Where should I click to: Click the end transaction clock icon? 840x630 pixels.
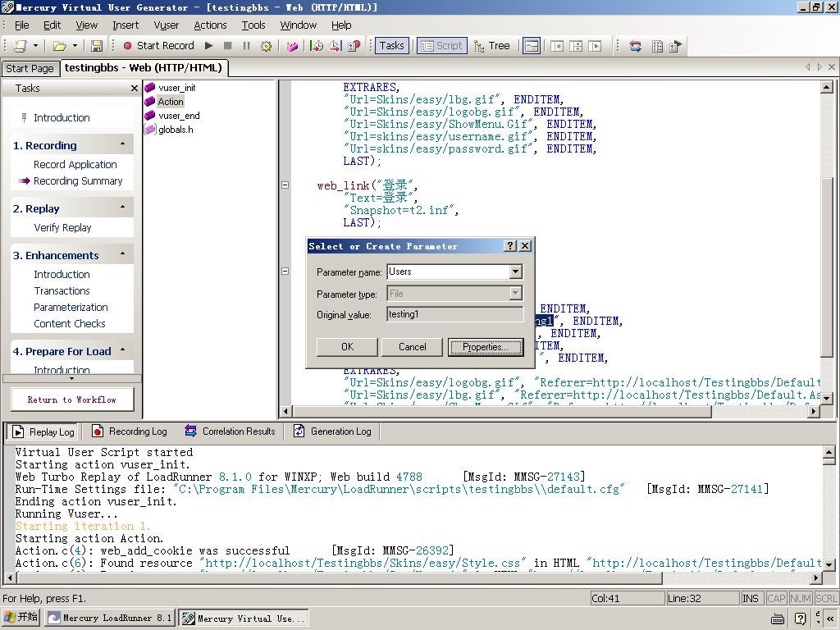pyautogui.click(x=336, y=46)
